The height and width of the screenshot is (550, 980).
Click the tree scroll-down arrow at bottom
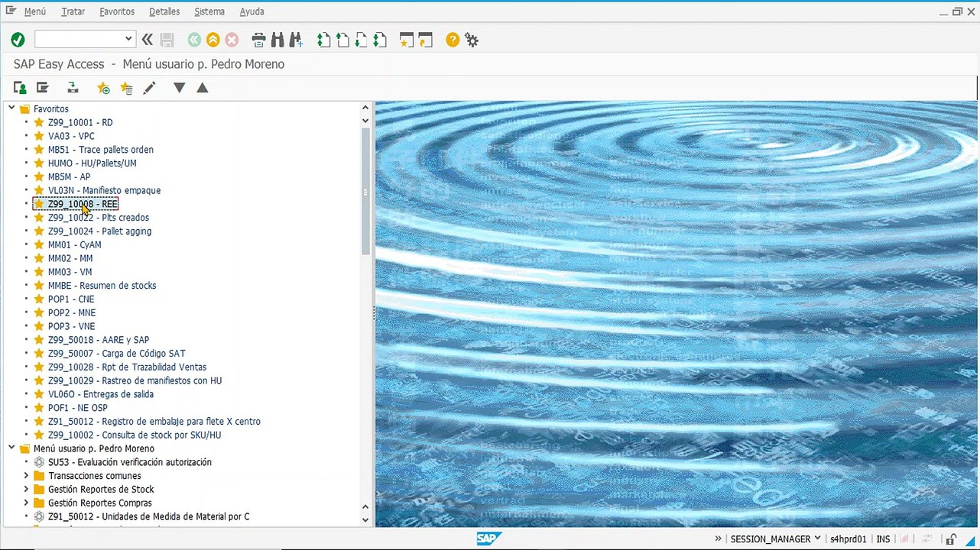point(365,519)
